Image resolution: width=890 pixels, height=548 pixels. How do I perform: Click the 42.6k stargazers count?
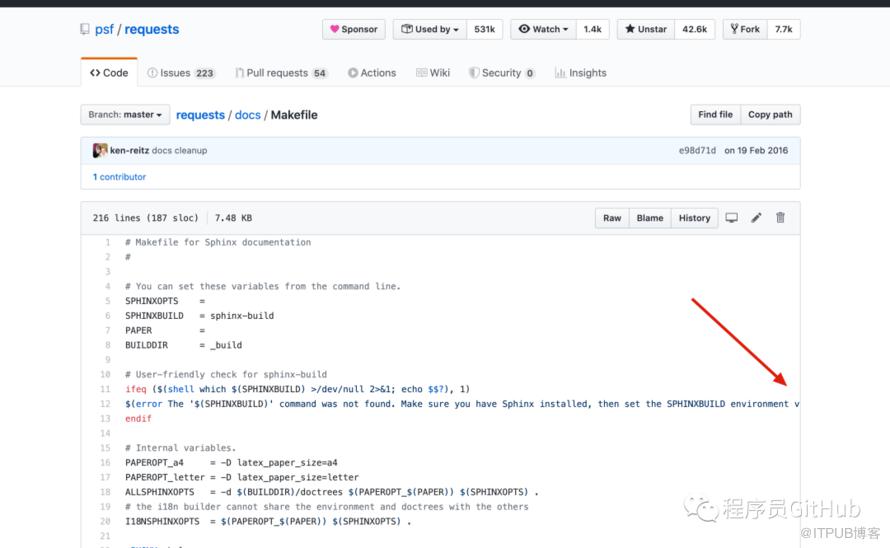pyautogui.click(x=695, y=29)
